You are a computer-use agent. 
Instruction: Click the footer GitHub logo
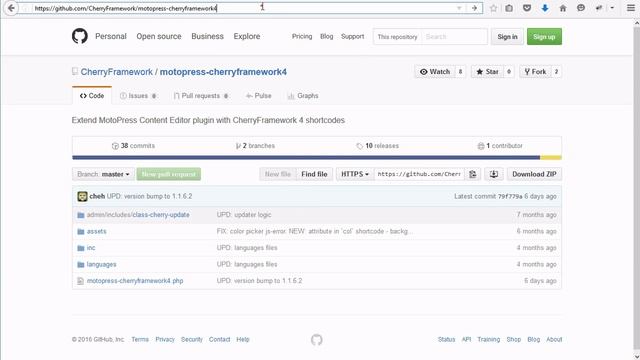coord(316,340)
